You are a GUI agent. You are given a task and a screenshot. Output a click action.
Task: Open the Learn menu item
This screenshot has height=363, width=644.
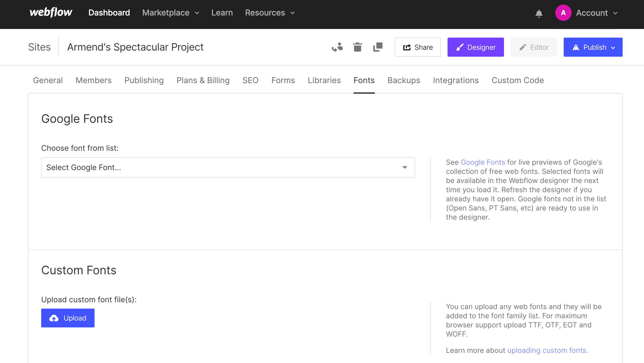pos(222,12)
